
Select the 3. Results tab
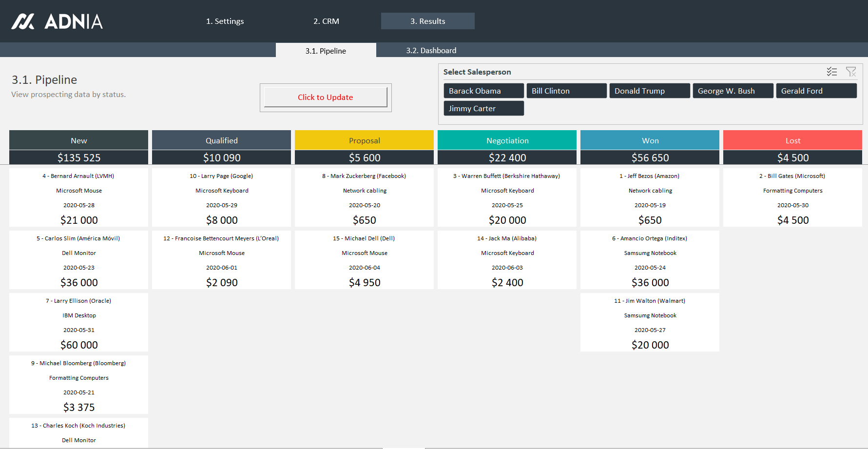[428, 21]
